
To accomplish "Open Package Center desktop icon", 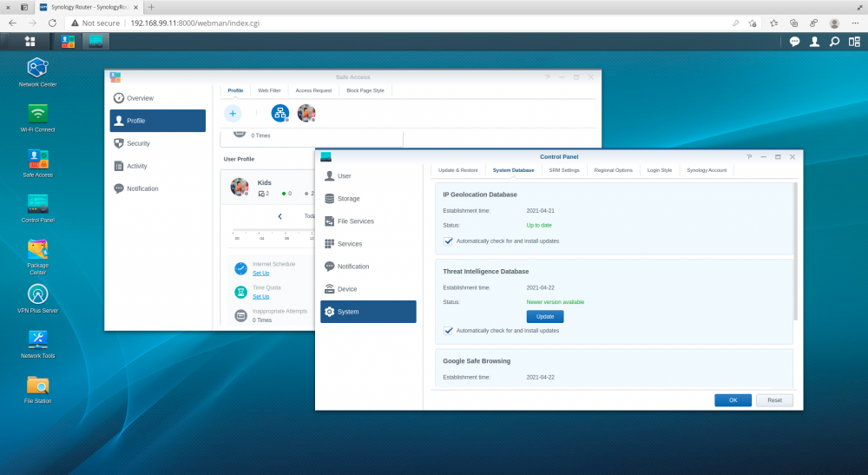I will tap(37, 256).
